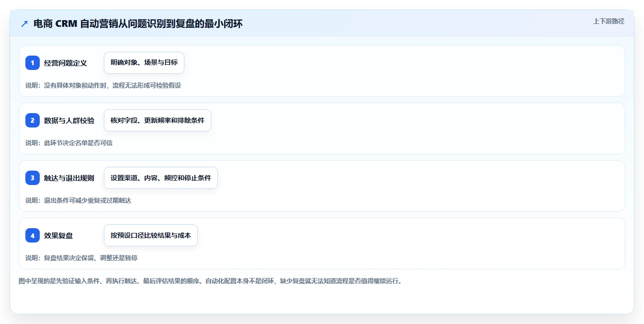Click the 明确对象、场景与目标 chip

[x=144, y=63]
